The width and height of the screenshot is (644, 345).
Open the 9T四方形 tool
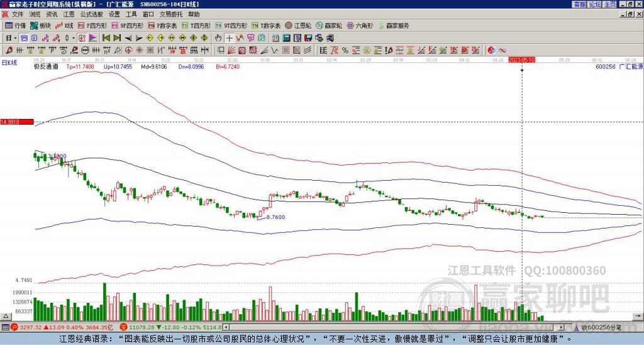tap(231, 25)
